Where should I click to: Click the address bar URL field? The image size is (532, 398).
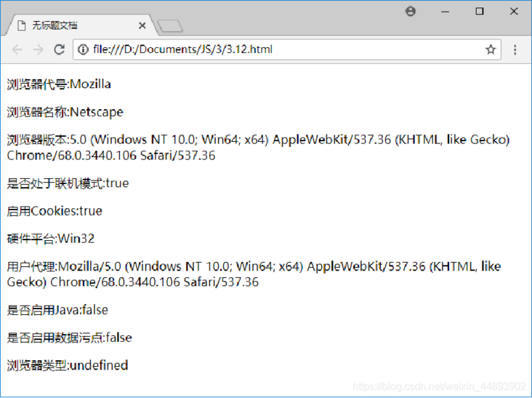(x=286, y=49)
